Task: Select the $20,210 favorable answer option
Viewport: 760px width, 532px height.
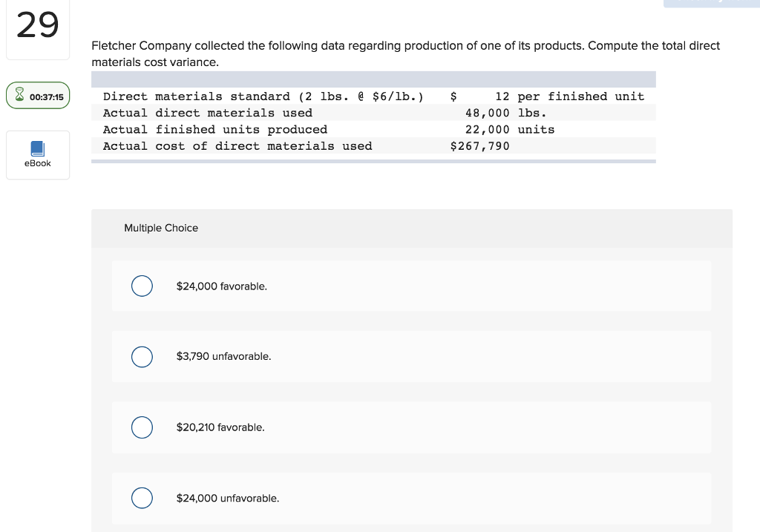Action: 142,427
